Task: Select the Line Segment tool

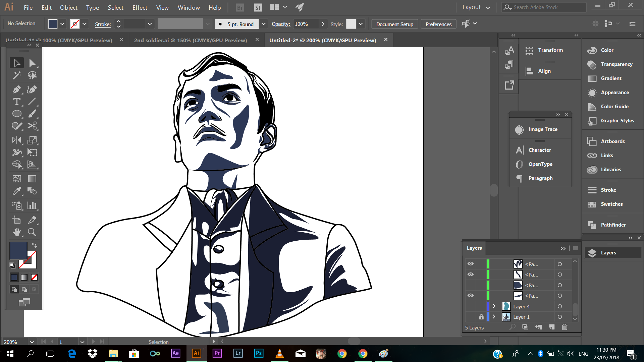Action: click(x=32, y=102)
